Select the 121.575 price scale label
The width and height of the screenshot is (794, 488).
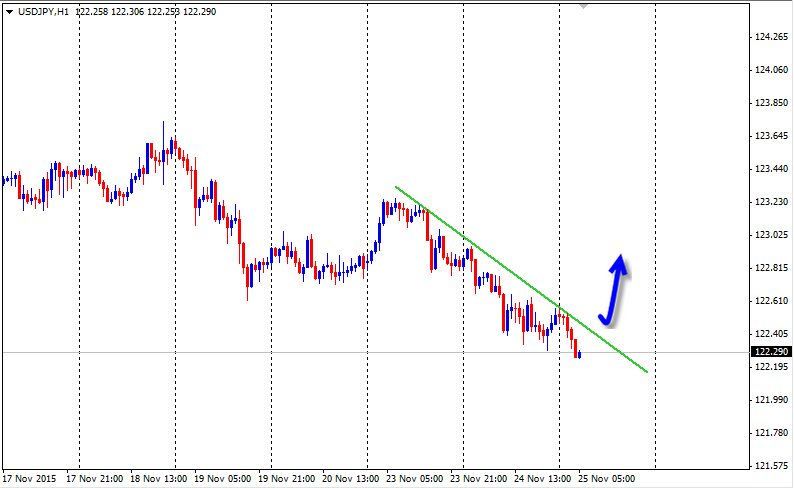point(772,466)
